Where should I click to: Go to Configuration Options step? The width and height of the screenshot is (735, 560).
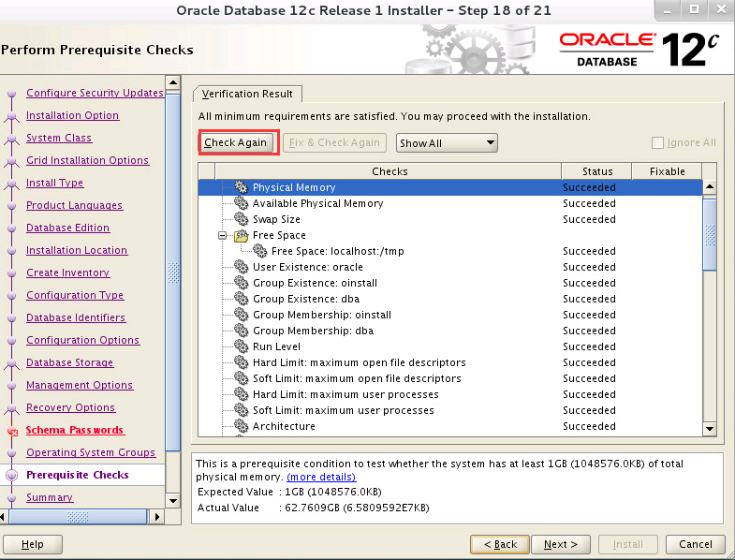click(83, 341)
